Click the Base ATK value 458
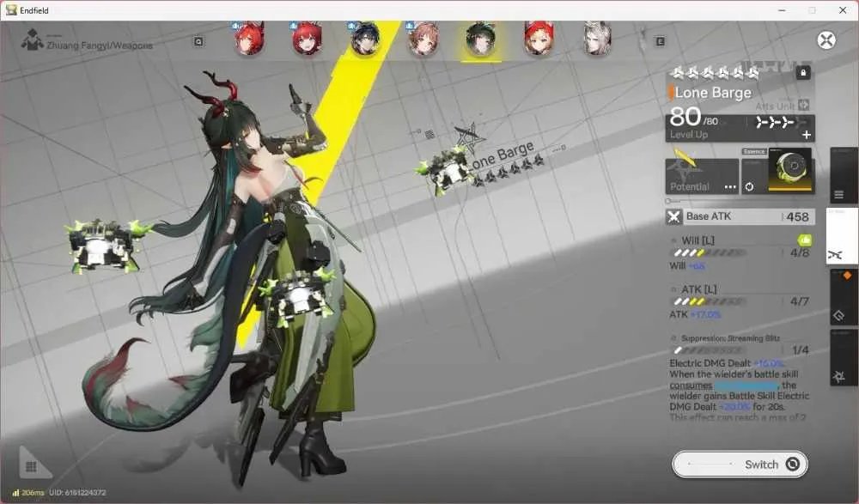This screenshot has height=504, width=859. 797,217
